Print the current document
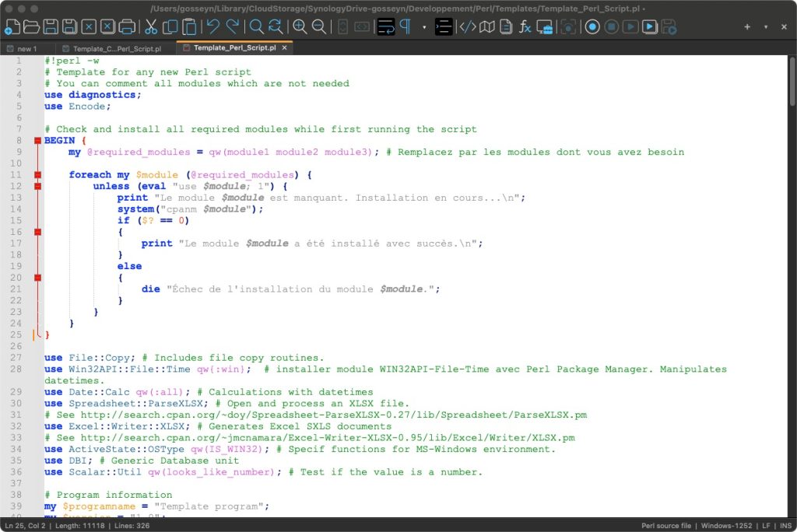 tap(127, 27)
